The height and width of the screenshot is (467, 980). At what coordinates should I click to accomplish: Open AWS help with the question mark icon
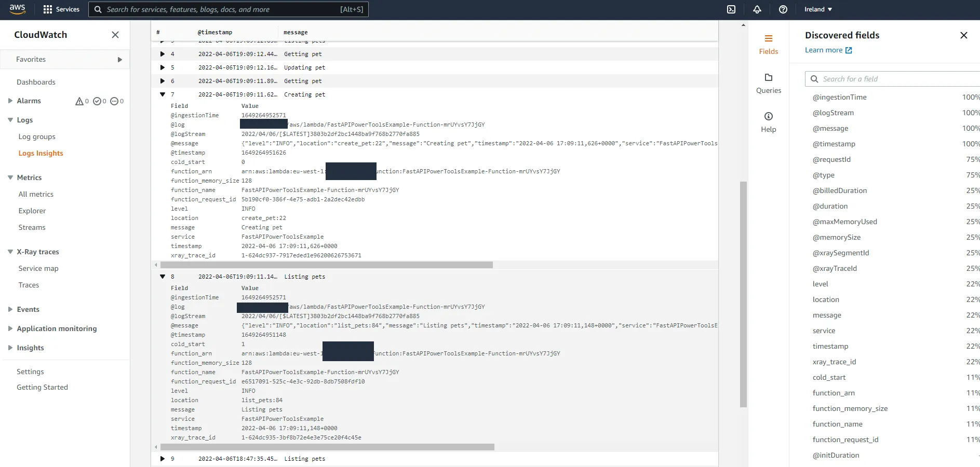tap(783, 9)
